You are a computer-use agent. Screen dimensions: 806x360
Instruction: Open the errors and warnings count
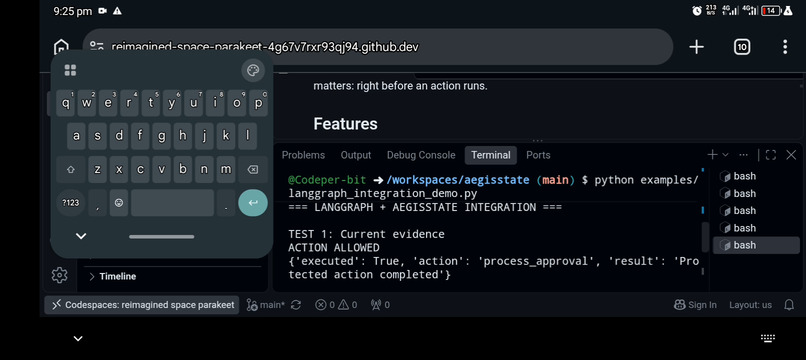(336, 305)
